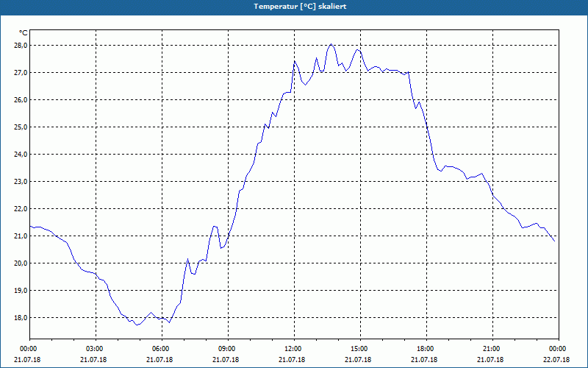Choose the "19,0" y-axis tick label
588x368 pixels.
point(21,290)
